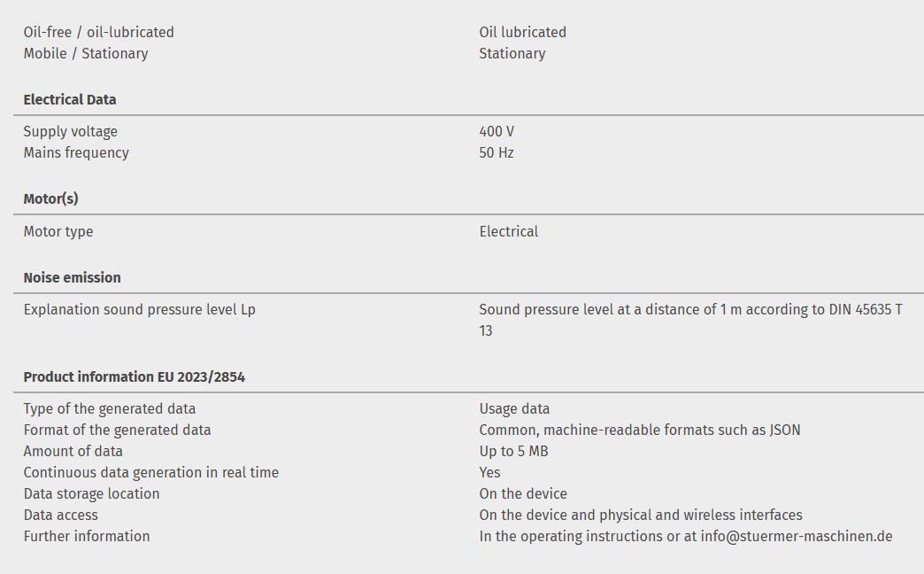Screen dimensions: 924x574
Task: Click the Electrical Data section heading
Action: (70, 99)
